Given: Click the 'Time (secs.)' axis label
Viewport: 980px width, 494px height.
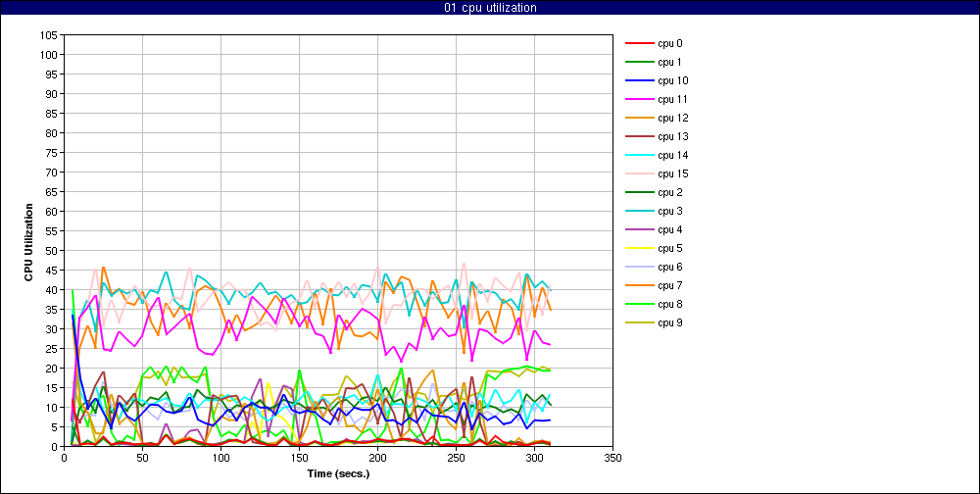Looking at the screenshot, I should tap(338, 473).
